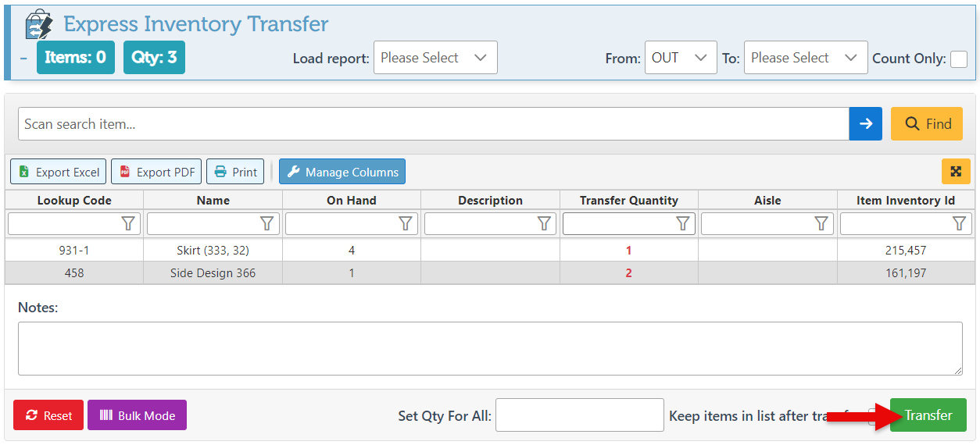Click filter icon in Lookup Code column
Viewport: 980px width, 445px height.
tap(129, 224)
